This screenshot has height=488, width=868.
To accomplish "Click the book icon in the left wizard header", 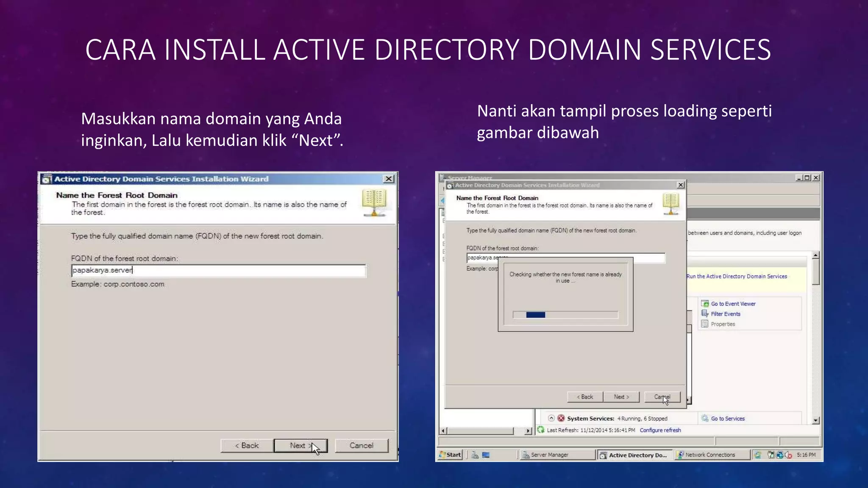I will (374, 203).
